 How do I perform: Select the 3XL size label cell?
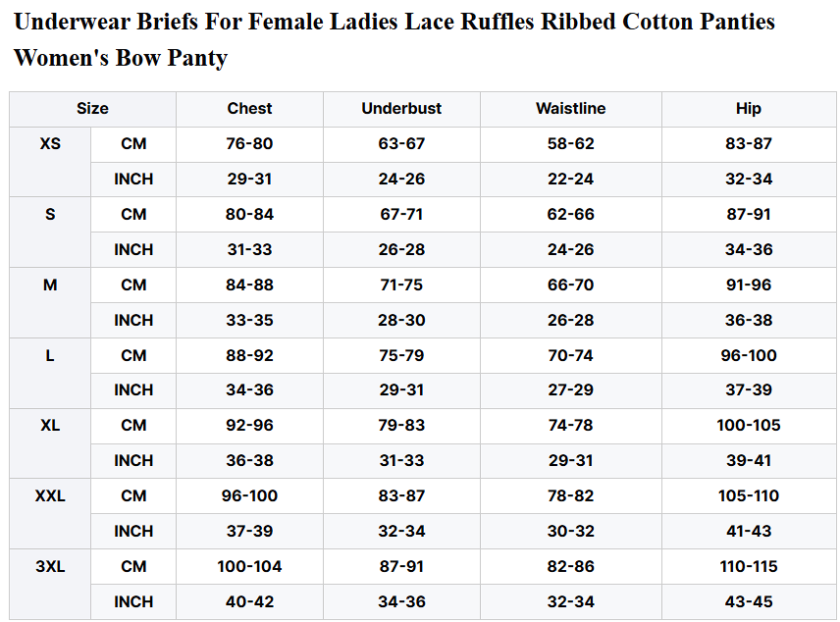[x=50, y=567]
